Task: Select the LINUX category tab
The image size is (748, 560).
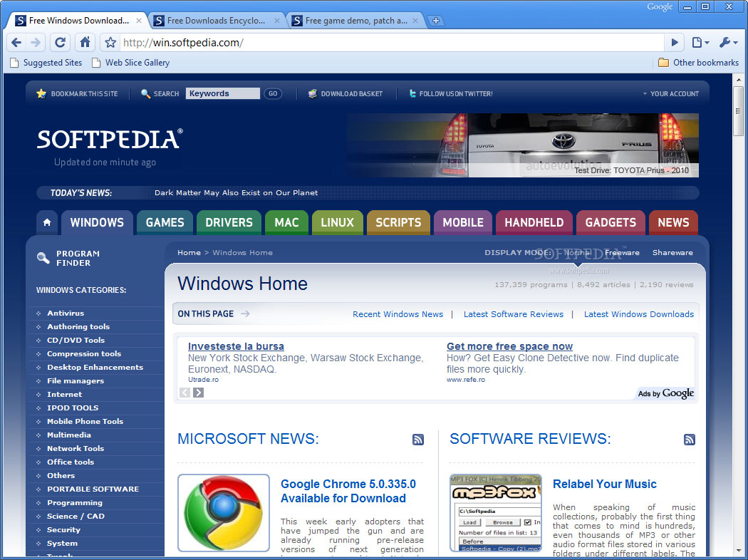Action: [x=337, y=222]
